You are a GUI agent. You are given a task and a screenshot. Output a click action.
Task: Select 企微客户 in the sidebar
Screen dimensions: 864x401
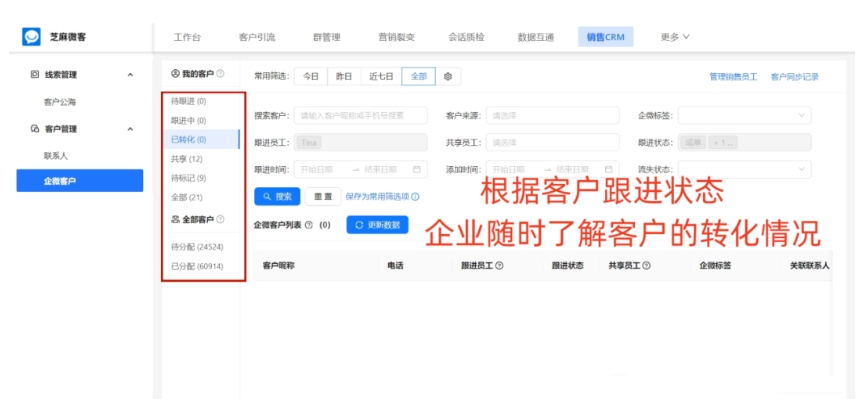(80, 181)
